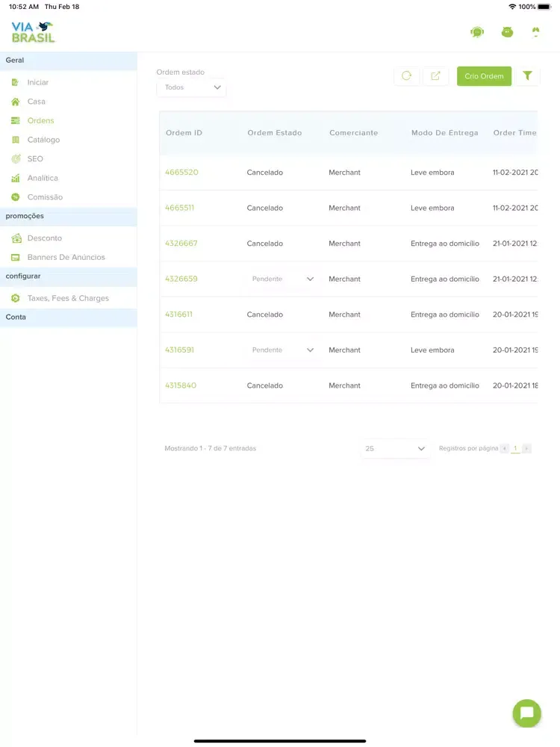Go to Casa menu item
The height and width of the screenshot is (747, 560).
[36, 102]
